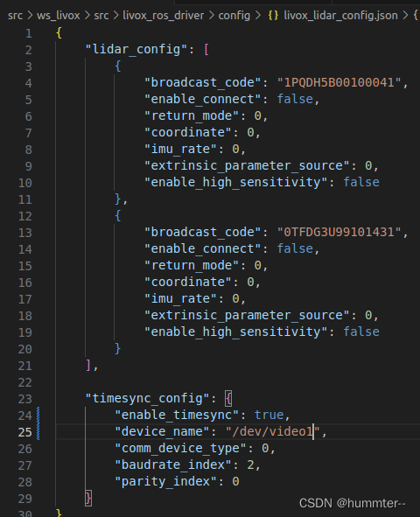Click the "imu_rate" key on line 8
420x517 pixels.
point(180,149)
